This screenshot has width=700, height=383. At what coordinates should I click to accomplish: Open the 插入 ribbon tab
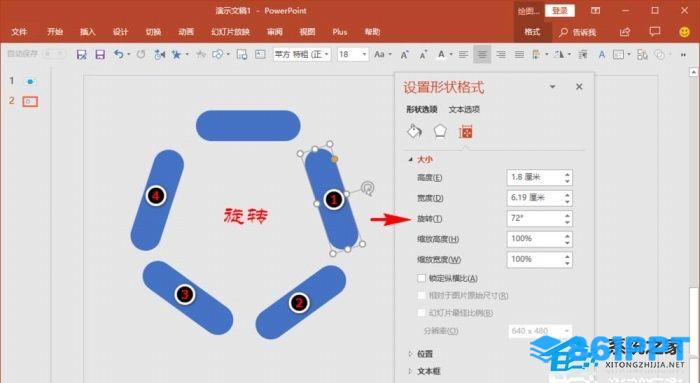(x=88, y=32)
